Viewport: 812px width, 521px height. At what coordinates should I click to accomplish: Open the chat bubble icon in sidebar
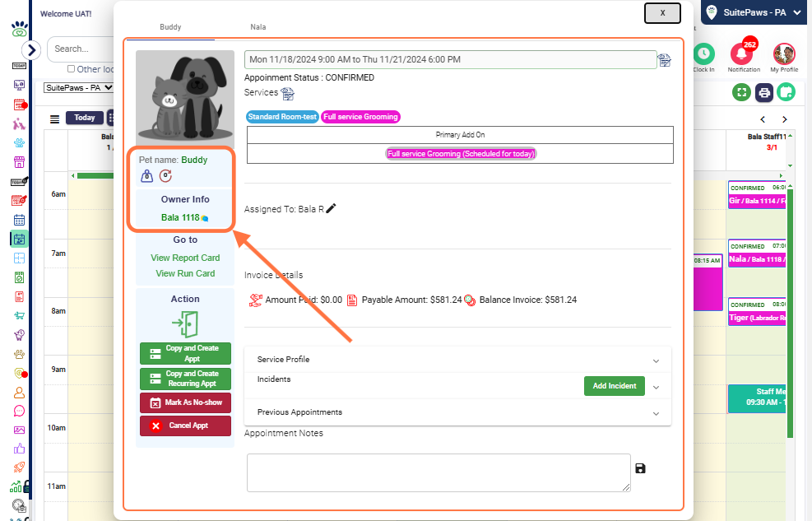[19, 412]
